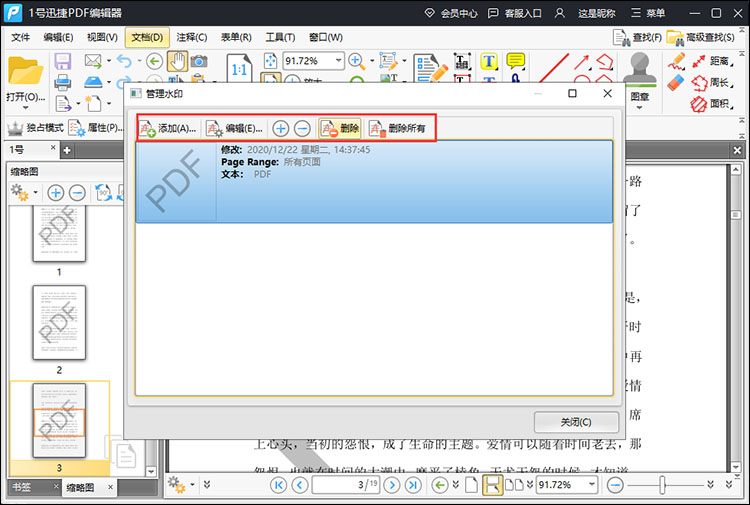Go to last page arrow button

click(x=412, y=485)
